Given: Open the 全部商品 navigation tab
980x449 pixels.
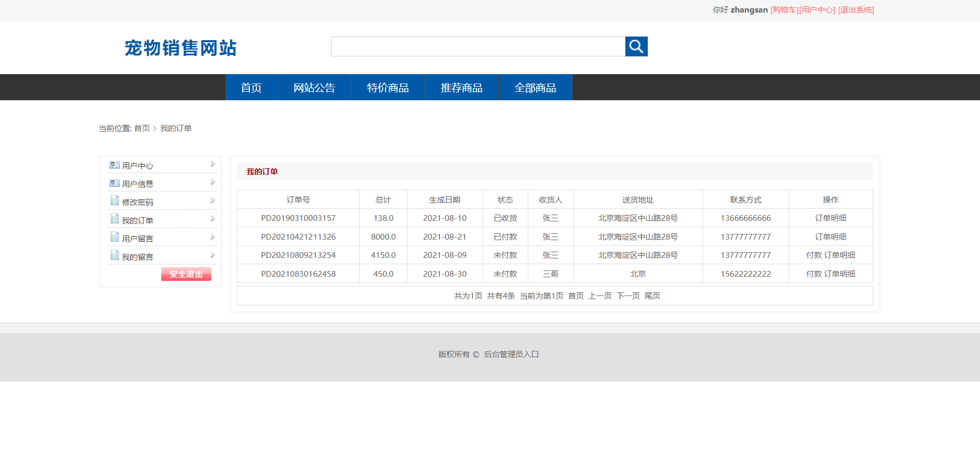Looking at the screenshot, I should pos(536,87).
